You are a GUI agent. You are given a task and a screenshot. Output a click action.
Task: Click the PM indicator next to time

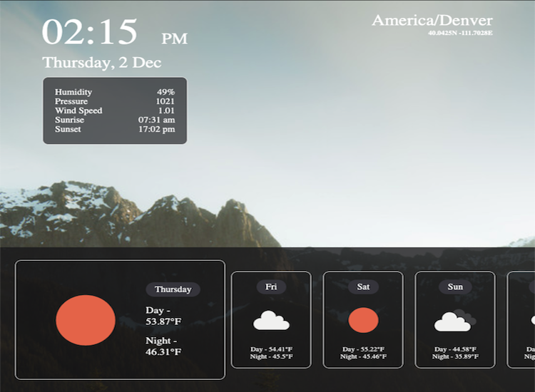(x=174, y=38)
